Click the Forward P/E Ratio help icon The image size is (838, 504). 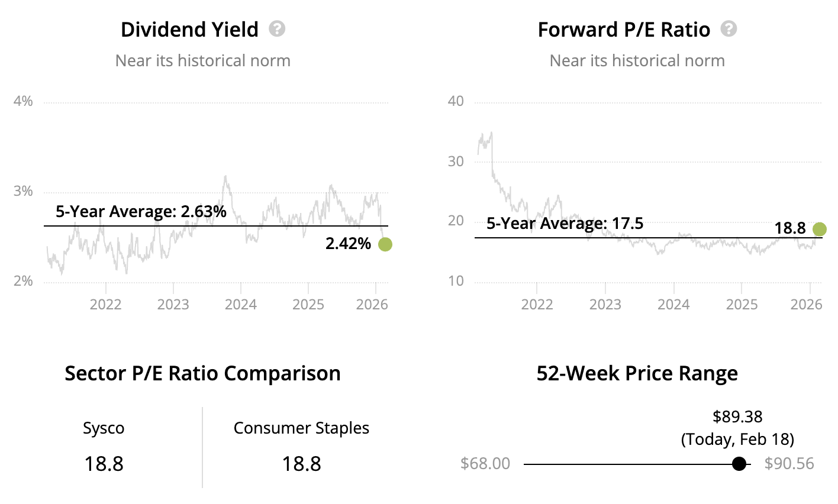[x=729, y=28]
